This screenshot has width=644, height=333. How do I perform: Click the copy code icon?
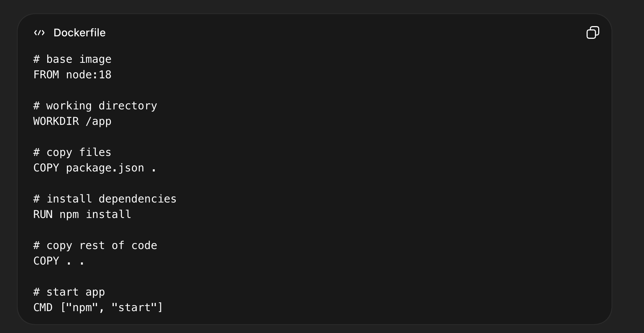coord(593,32)
